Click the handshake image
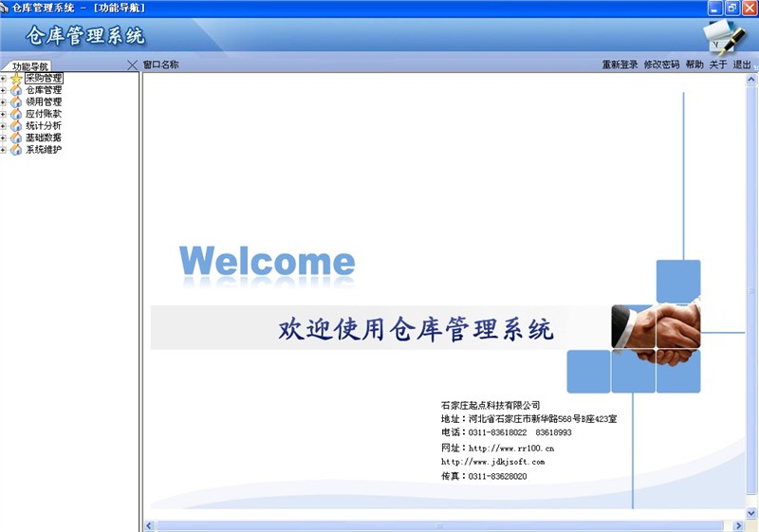759x532 pixels. 656,334
